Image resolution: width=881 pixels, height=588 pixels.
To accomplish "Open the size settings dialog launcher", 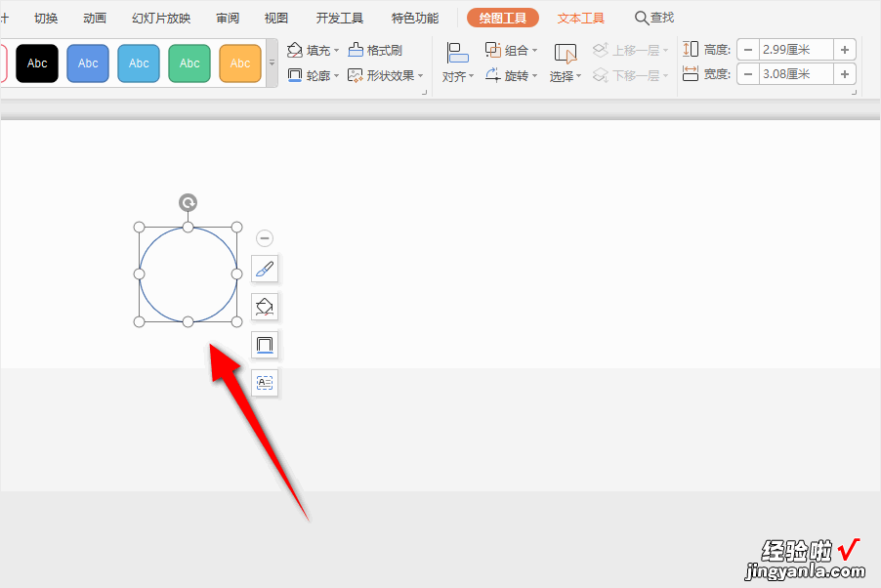I will [x=854, y=92].
